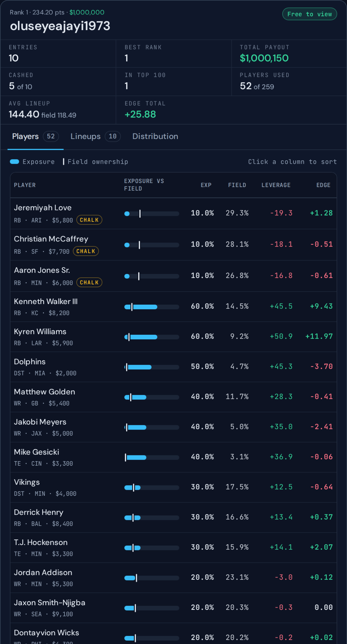347x644 pixels.
Task: Sort by the PLAYER column header
Action: (x=25, y=185)
